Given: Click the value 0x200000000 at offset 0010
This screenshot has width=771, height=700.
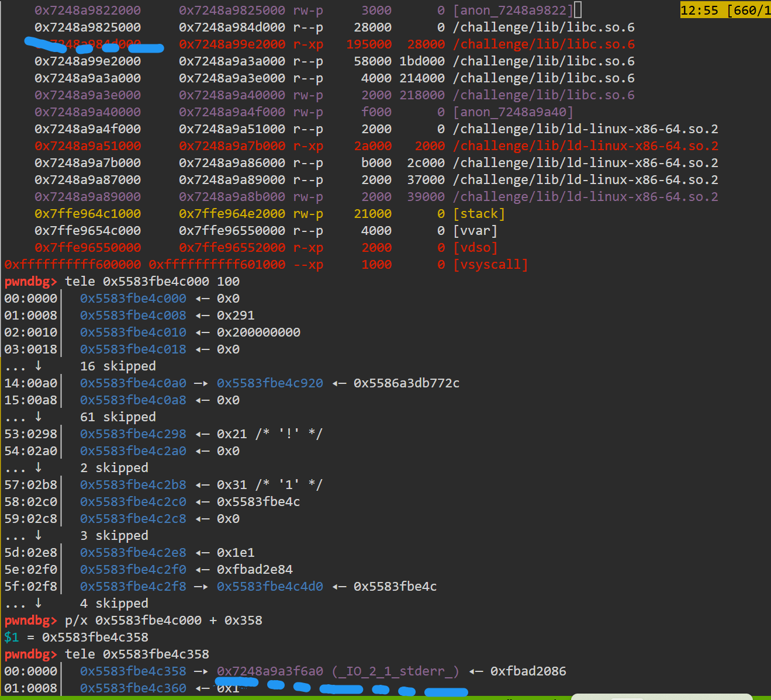Looking at the screenshot, I should (x=258, y=332).
